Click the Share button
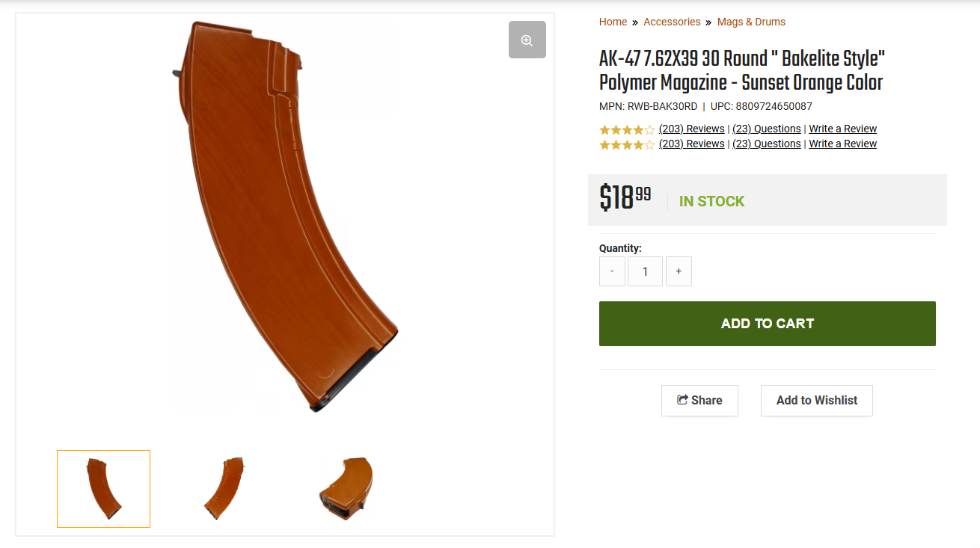This screenshot has height=548, width=980. click(x=699, y=401)
